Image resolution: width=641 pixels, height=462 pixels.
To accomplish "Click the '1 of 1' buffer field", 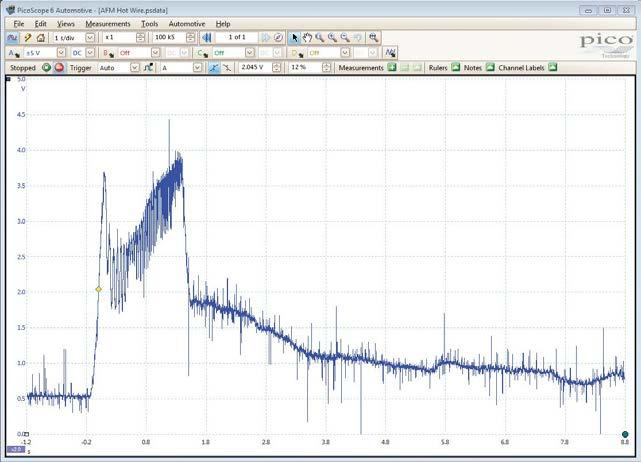I will pos(237,38).
